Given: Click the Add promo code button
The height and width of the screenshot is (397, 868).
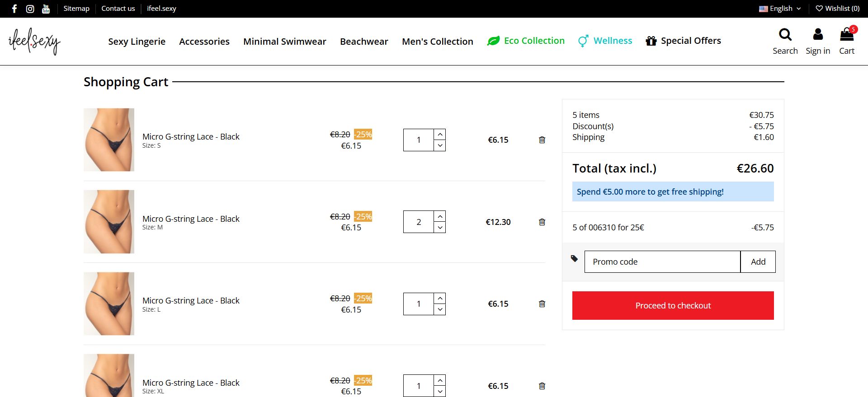Looking at the screenshot, I should (x=758, y=262).
